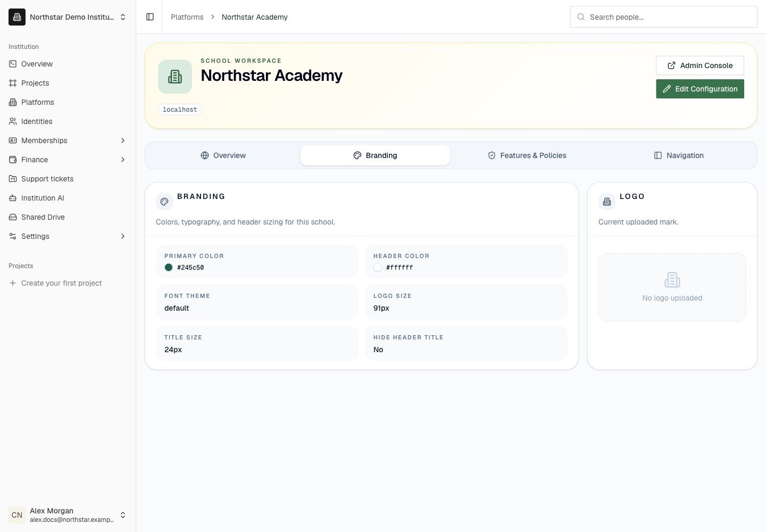766x532 pixels.
Task: Click the school workspace building avatar
Action: coord(175,77)
